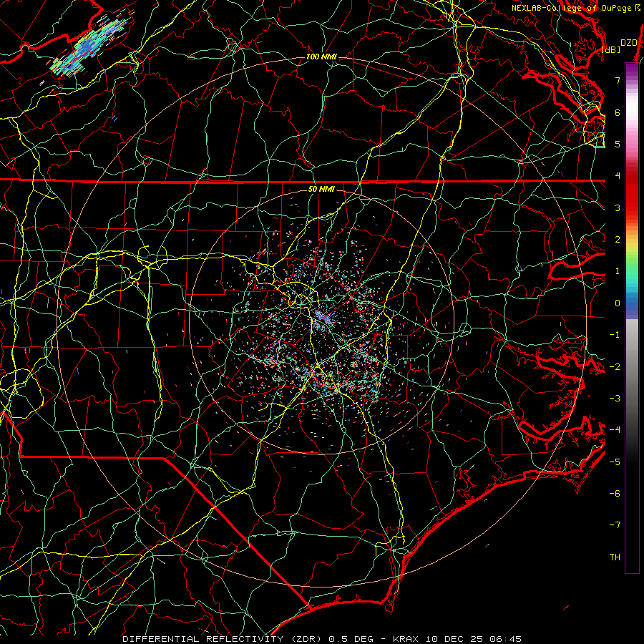Click the -3 dB label on the color scale
The width and height of the screenshot is (644, 644).
coord(615,399)
